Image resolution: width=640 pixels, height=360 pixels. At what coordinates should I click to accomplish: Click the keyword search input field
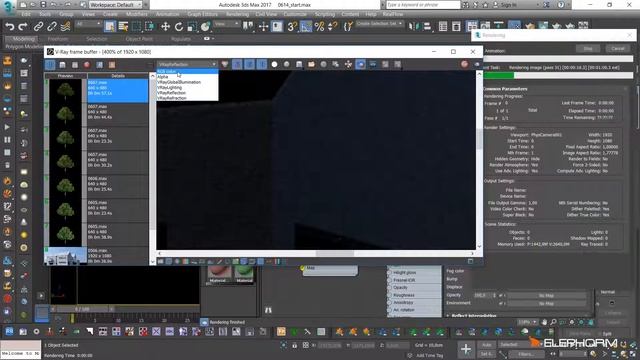(423, 5)
